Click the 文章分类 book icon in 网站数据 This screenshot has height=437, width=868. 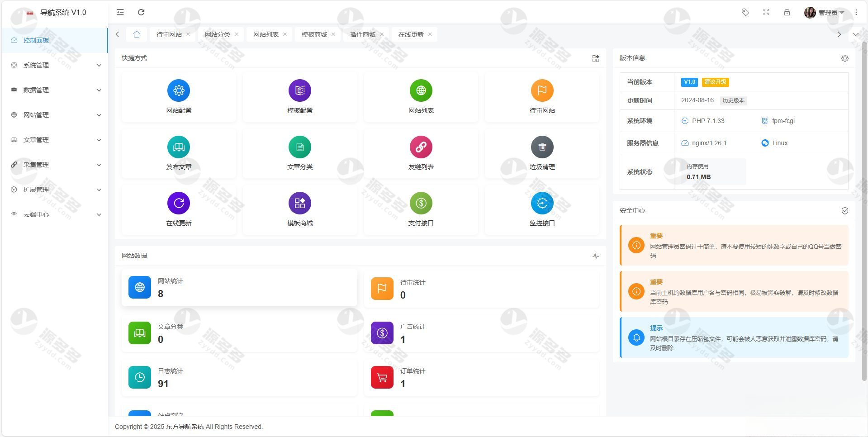[x=140, y=333]
